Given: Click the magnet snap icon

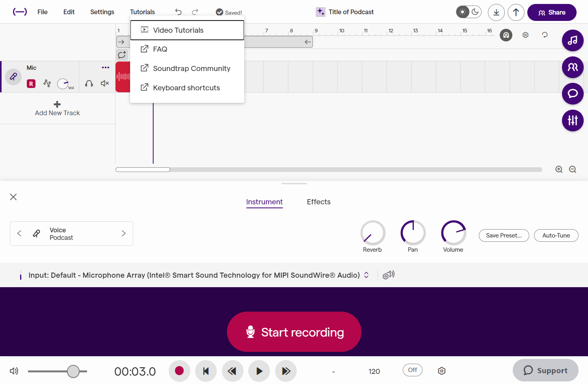Looking at the screenshot, I should tap(506, 35).
